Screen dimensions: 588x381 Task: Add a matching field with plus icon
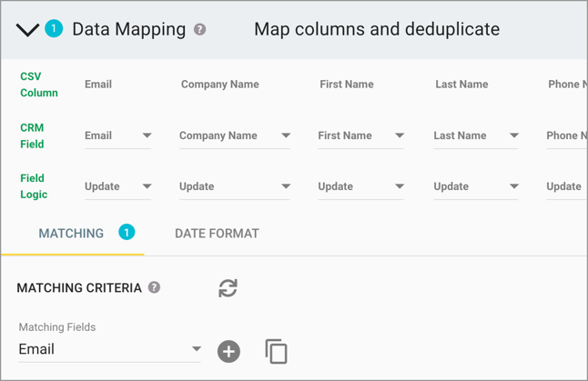coord(228,351)
